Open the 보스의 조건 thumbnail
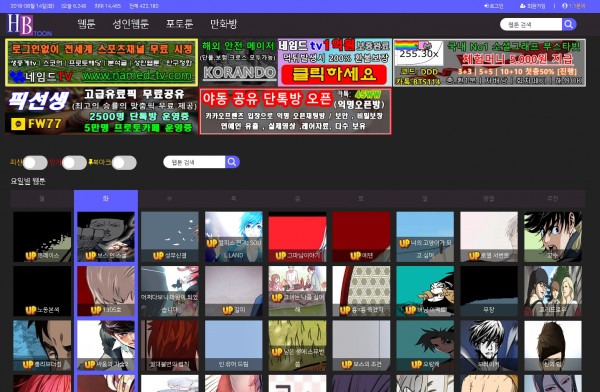 click(x=362, y=346)
